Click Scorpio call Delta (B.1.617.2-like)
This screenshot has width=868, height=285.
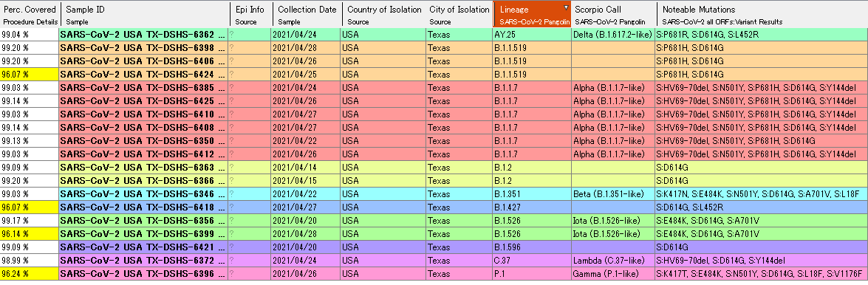tap(613, 34)
